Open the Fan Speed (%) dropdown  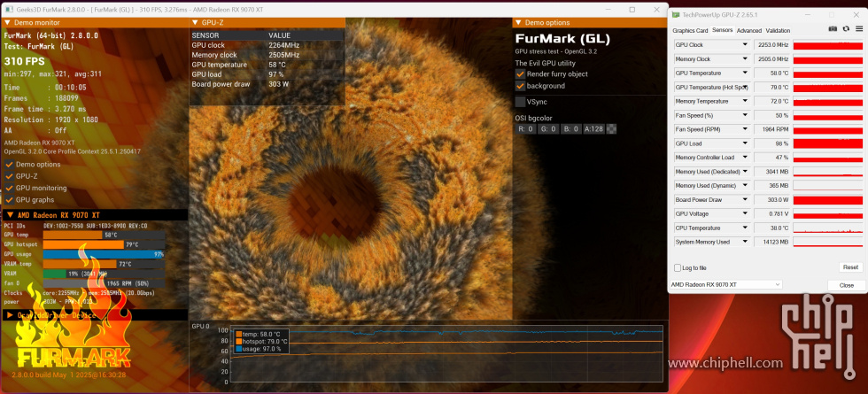(x=745, y=115)
